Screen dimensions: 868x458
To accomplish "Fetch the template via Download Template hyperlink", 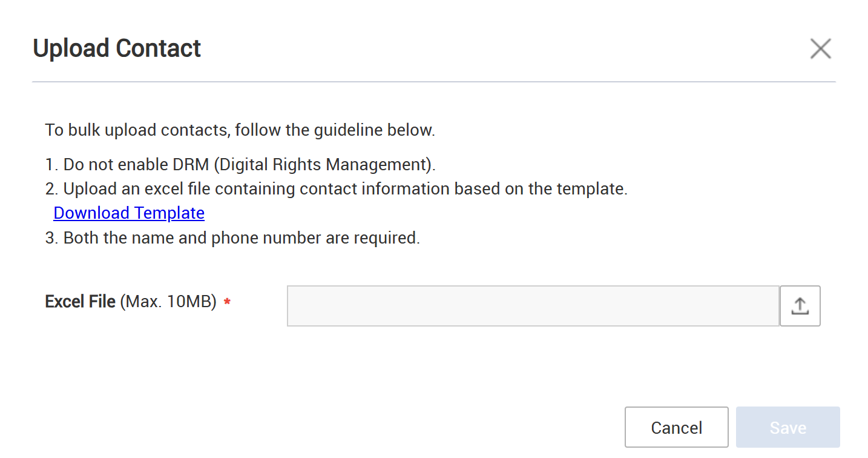I will tap(128, 213).
